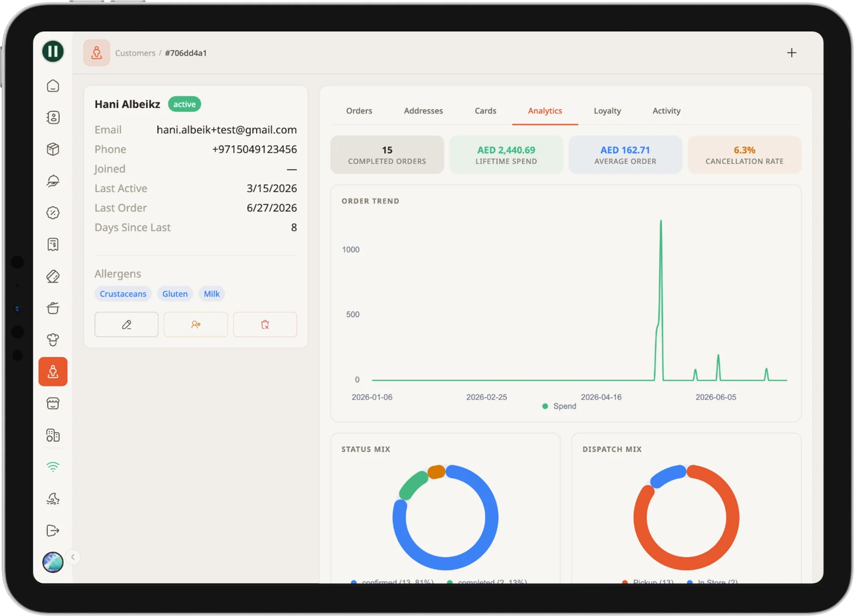Click the Last Order date 6/27/2026

(272, 208)
